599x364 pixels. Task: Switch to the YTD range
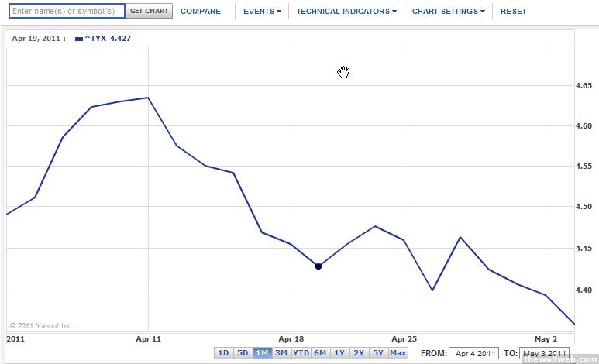[x=301, y=353]
